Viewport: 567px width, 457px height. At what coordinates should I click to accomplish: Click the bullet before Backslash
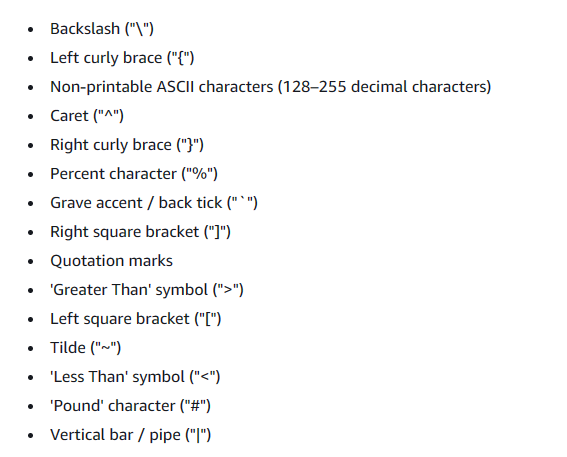pos(31,29)
